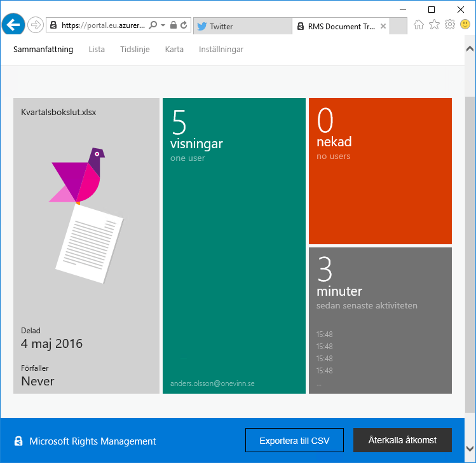476x463 pixels.
Task: Close the RMS Document Tracking tab
Action: tap(383, 26)
